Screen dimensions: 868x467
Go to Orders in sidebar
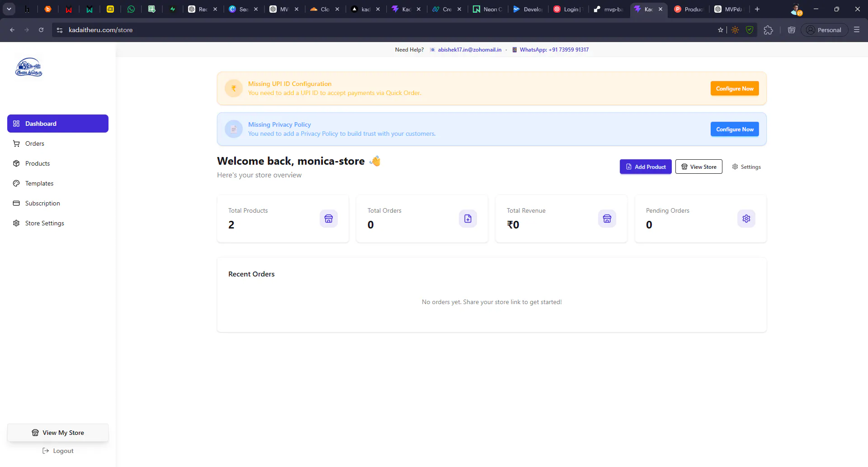click(x=58, y=143)
